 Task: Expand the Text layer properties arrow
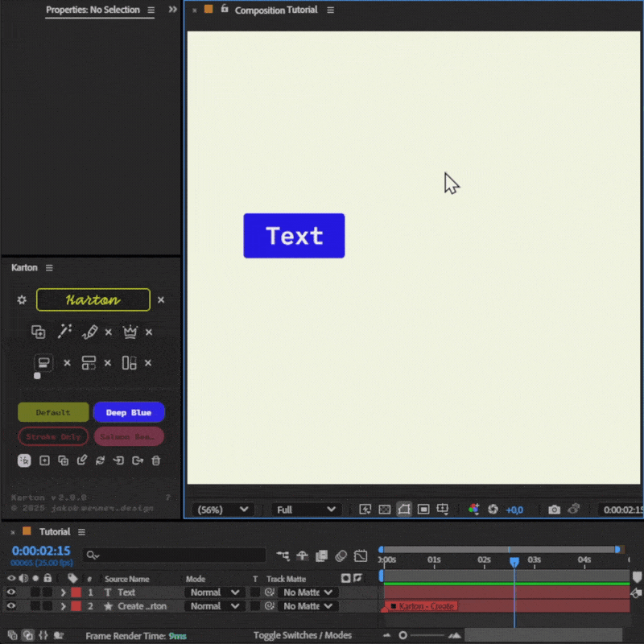[x=64, y=592]
